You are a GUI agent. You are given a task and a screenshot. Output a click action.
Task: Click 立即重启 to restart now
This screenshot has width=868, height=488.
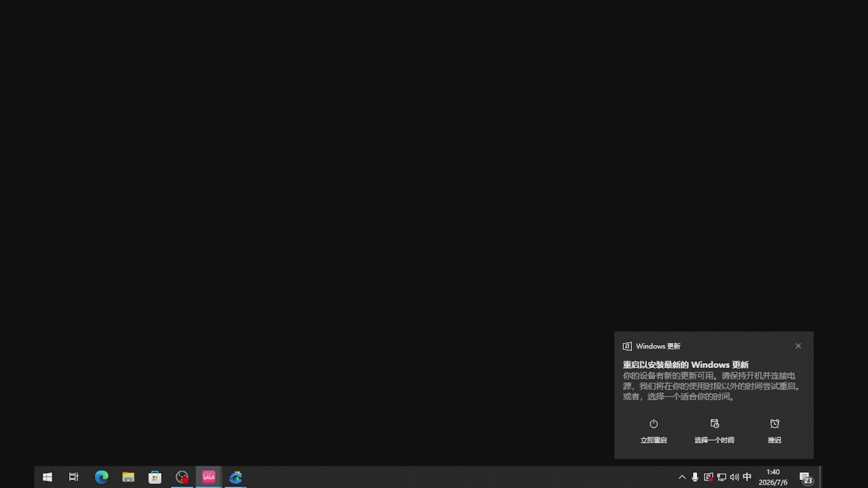click(654, 431)
